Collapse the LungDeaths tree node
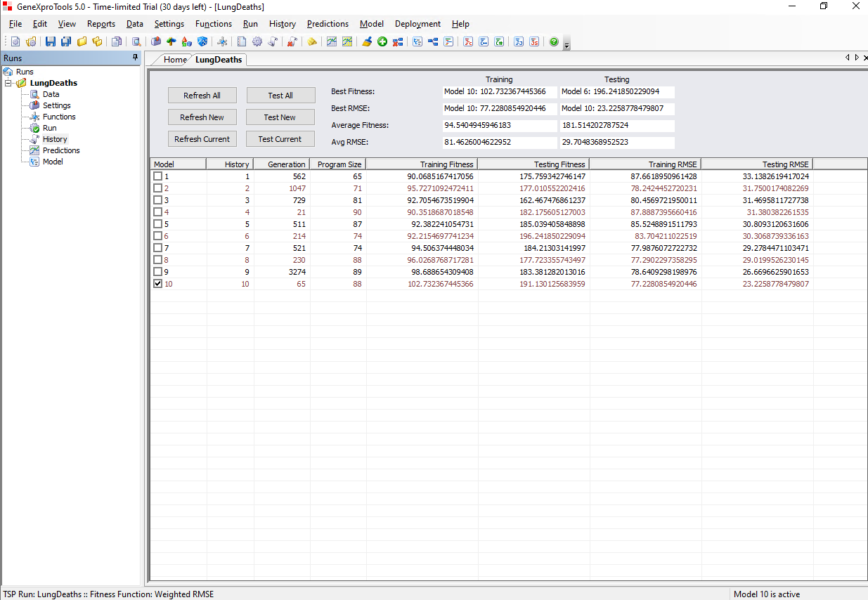The height and width of the screenshot is (600, 868). [x=8, y=83]
